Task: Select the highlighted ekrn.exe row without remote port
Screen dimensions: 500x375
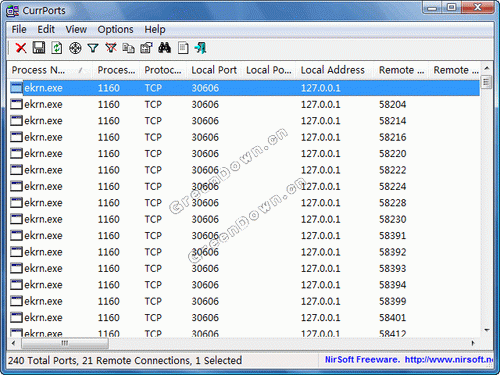Action: pyautogui.click(x=244, y=88)
